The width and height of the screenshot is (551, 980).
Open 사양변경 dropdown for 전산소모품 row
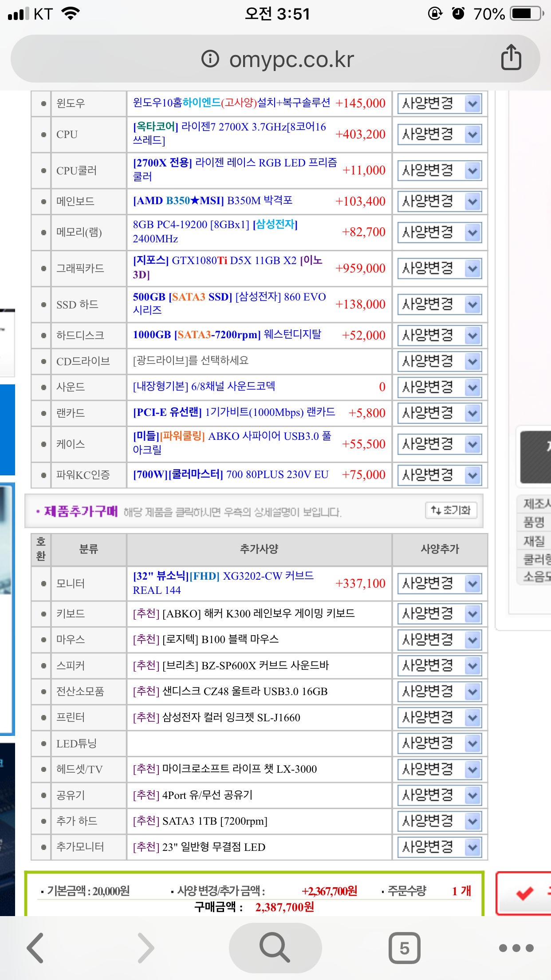pyautogui.click(x=440, y=692)
